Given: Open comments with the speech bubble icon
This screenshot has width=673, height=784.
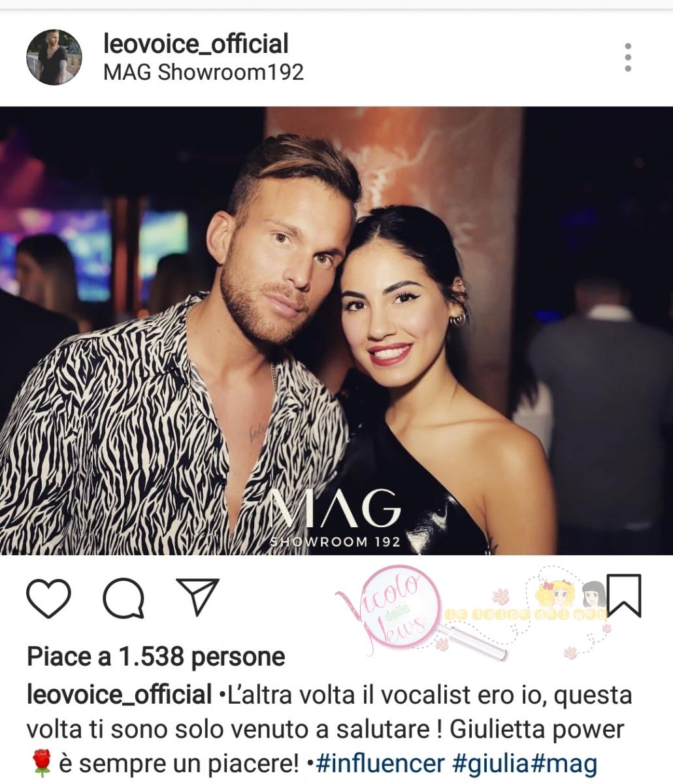Looking at the screenshot, I should click(x=123, y=598).
